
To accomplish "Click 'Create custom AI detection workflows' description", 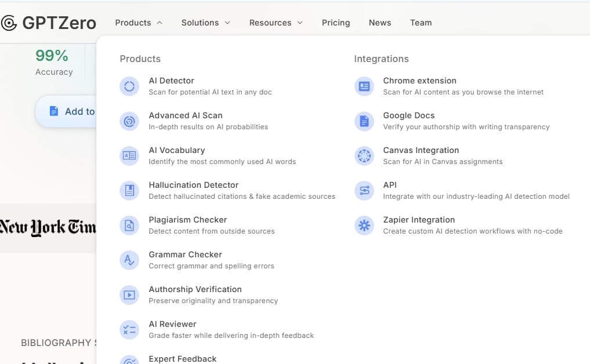I will click(473, 231).
